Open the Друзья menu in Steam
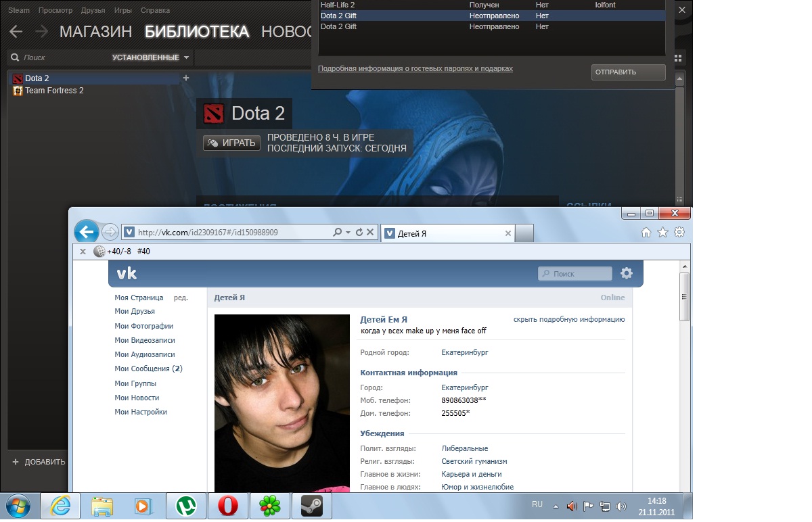The width and height of the screenshot is (812, 522). [x=93, y=11]
